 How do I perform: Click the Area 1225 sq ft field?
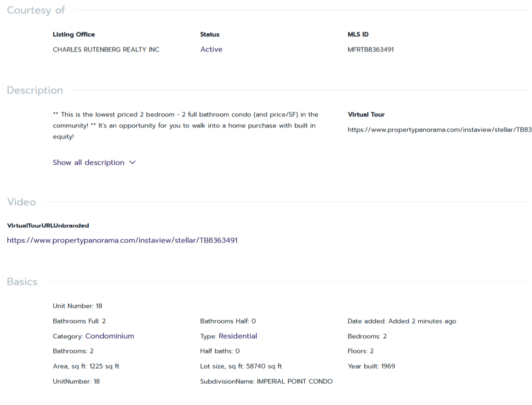(x=86, y=366)
